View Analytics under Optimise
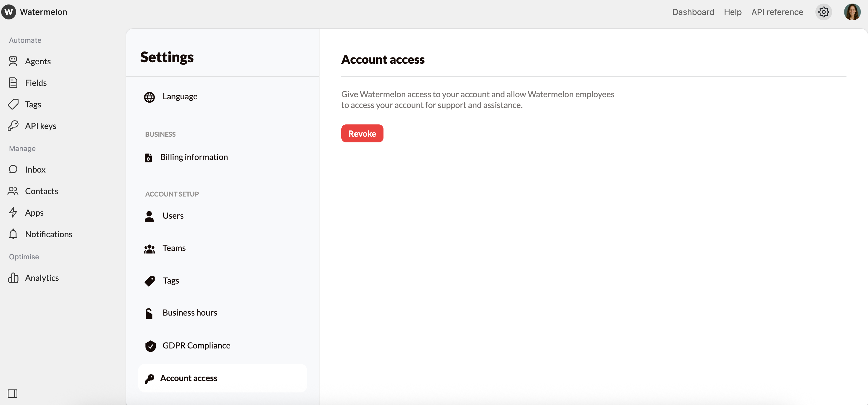This screenshot has height=405, width=868. (x=42, y=278)
